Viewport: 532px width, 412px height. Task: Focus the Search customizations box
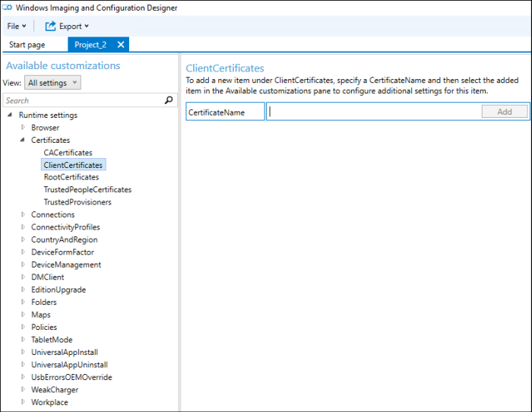tap(82, 100)
